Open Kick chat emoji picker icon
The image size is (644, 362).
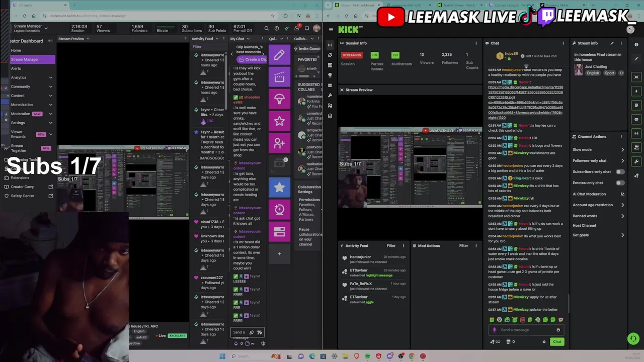pos(558,330)
